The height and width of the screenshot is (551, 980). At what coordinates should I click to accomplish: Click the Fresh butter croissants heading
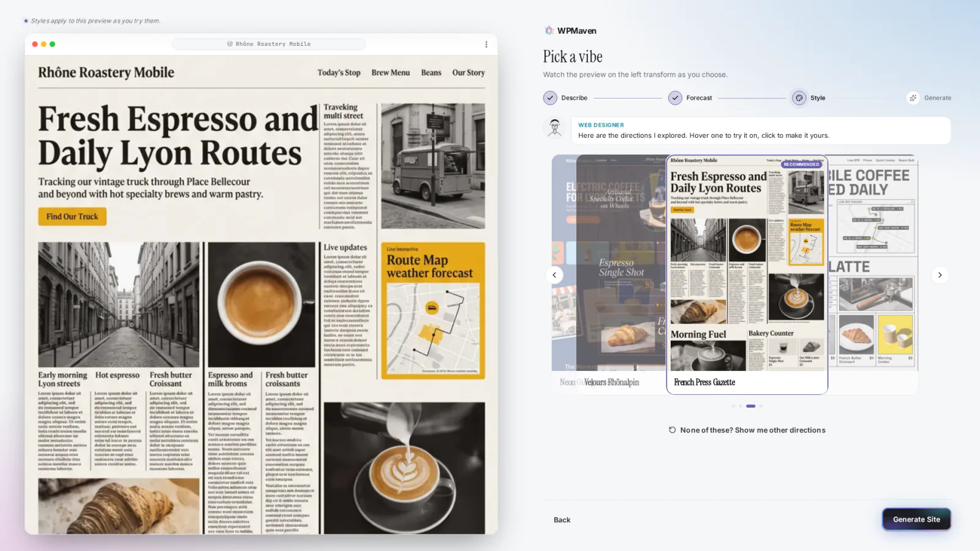(x=287, y=379)
